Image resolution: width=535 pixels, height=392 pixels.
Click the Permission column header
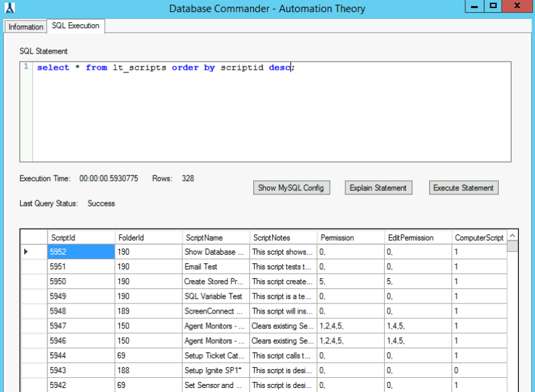(351, 237)
